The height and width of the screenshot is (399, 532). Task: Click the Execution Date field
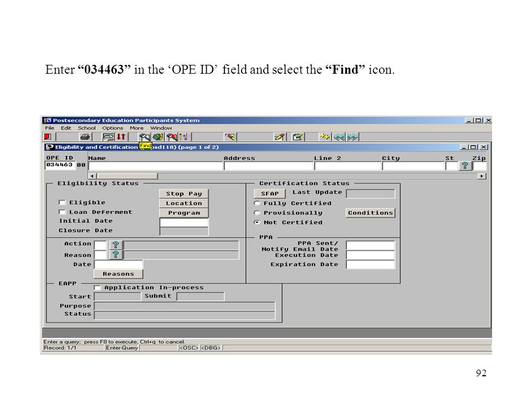[371, 255]
